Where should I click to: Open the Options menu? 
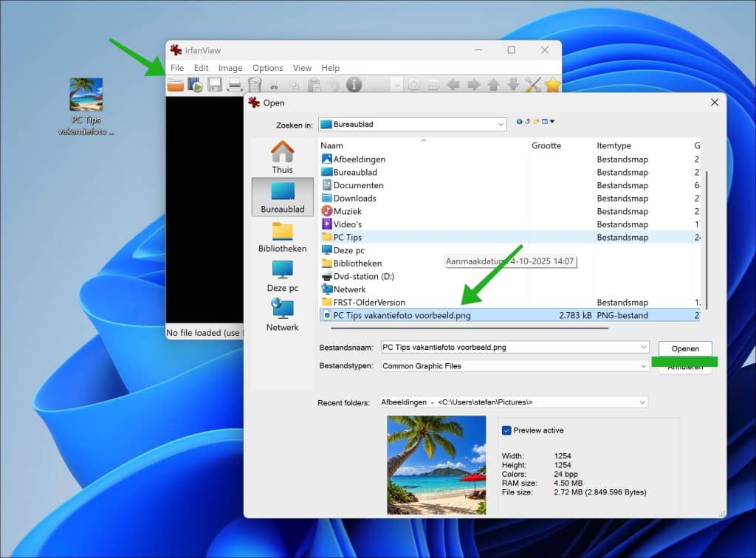click(267, 68)
